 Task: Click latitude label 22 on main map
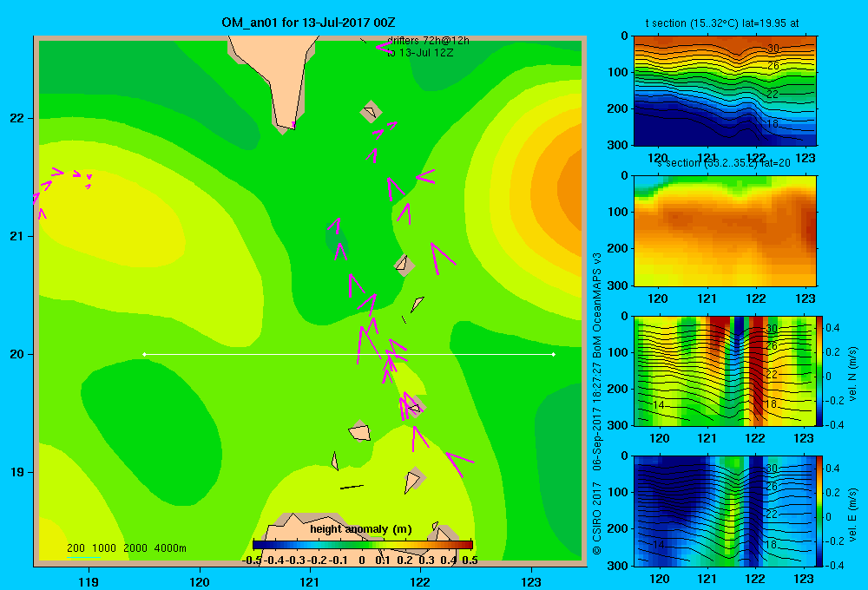[17, 118]
